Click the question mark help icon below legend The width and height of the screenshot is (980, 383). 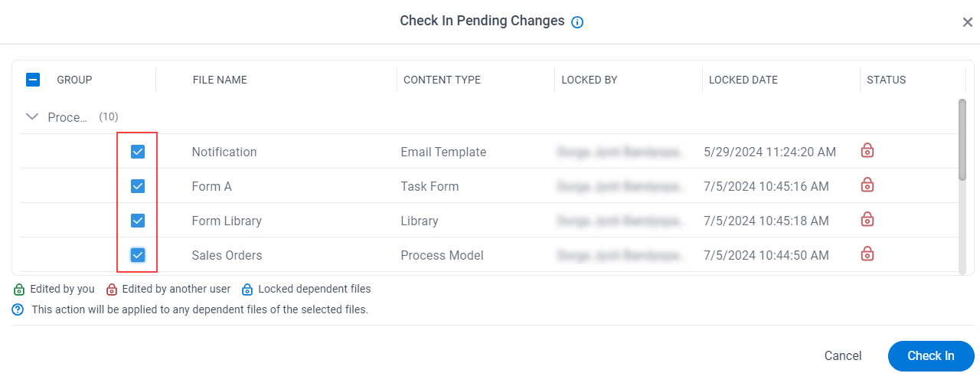pos(18,310)
